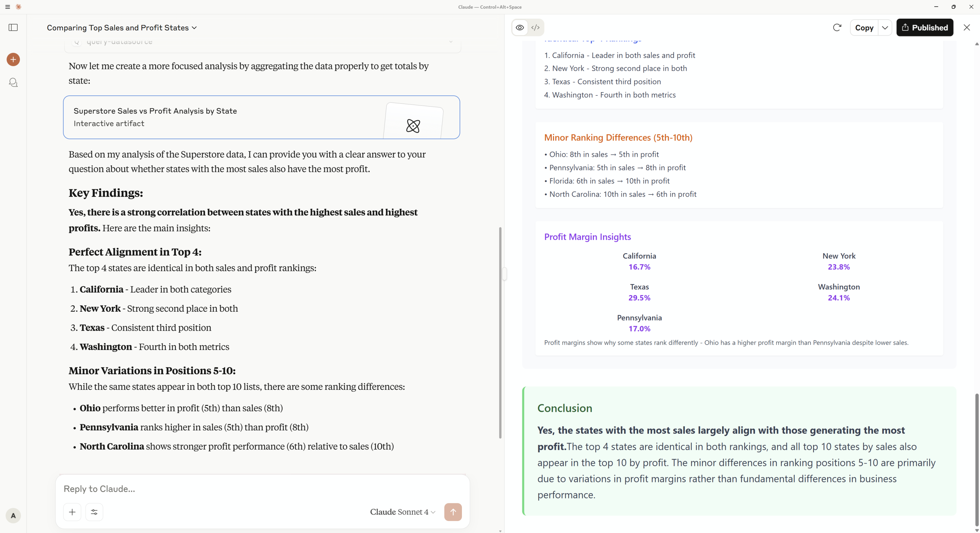Send the message with the arrow button
Viewport: 980px width, 533px height.
coord(453,512)
